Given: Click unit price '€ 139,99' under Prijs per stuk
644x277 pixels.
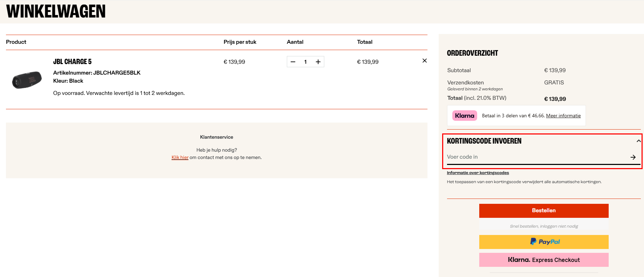Looking at the screenshot, I should coord(234,62).
